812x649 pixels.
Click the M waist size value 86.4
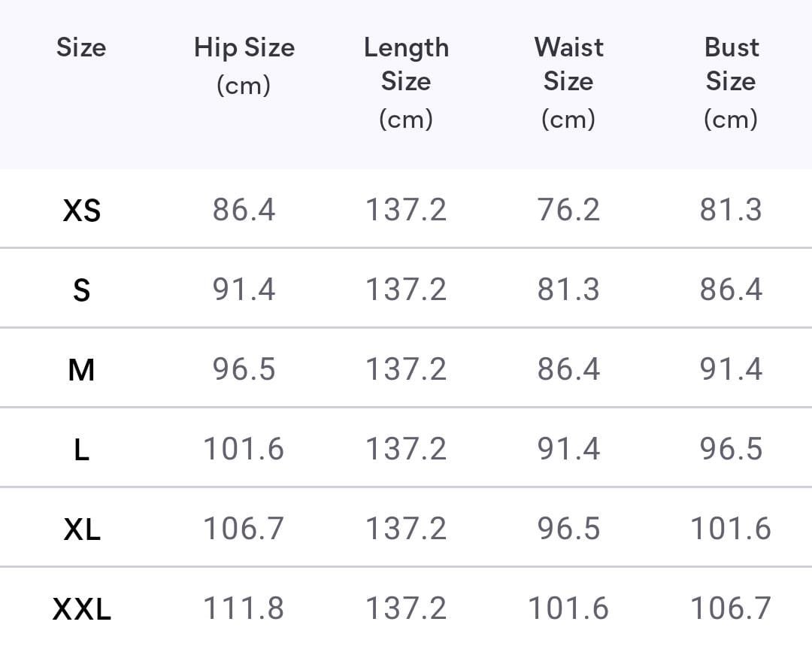coord(568,369)
